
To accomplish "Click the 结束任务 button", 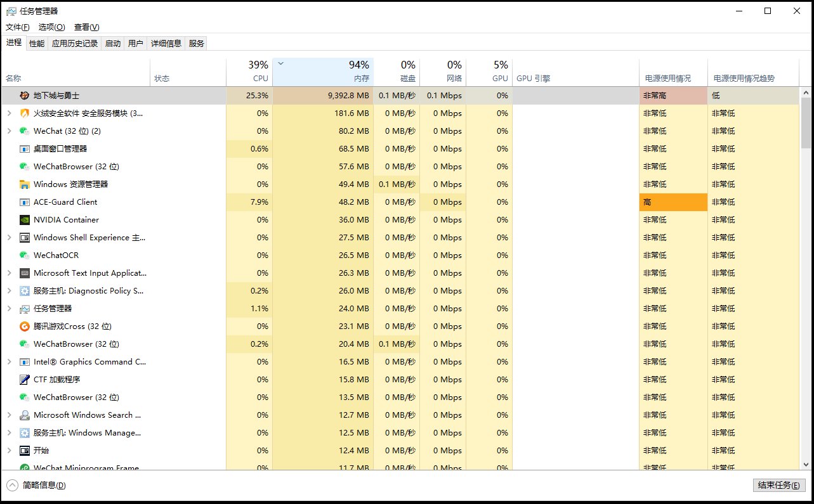I will click(x=778, y=485).
